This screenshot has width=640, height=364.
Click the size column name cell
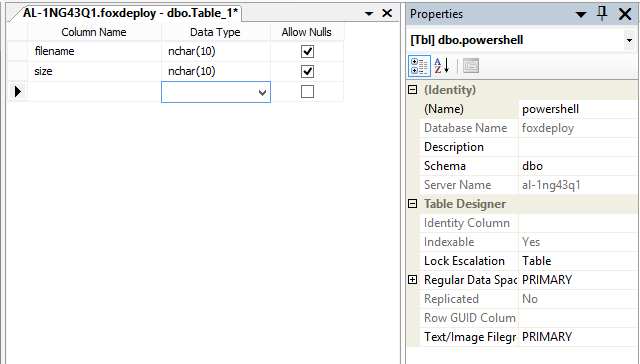tap(94, 71)
